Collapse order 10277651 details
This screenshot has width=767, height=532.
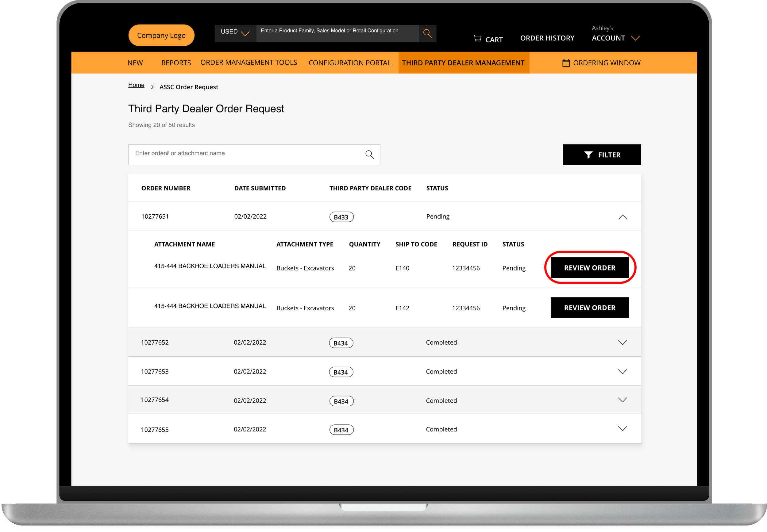coord(622,217)
